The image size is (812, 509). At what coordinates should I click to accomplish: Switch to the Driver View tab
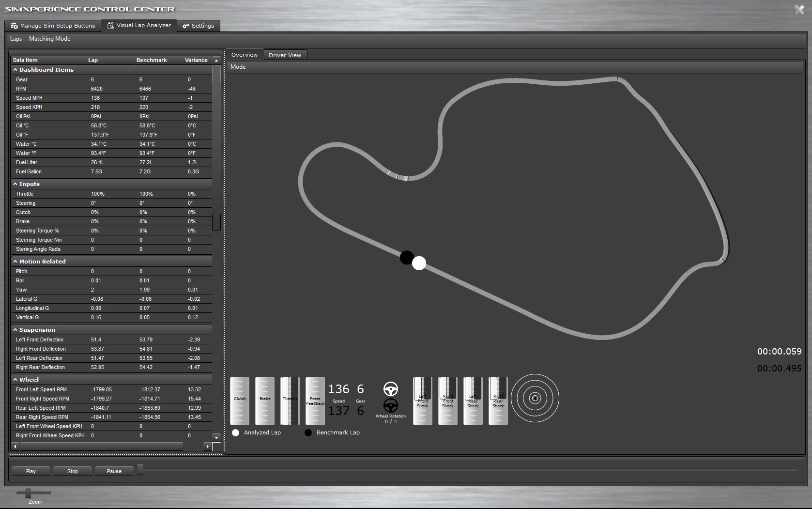click(x=285, y=55)
